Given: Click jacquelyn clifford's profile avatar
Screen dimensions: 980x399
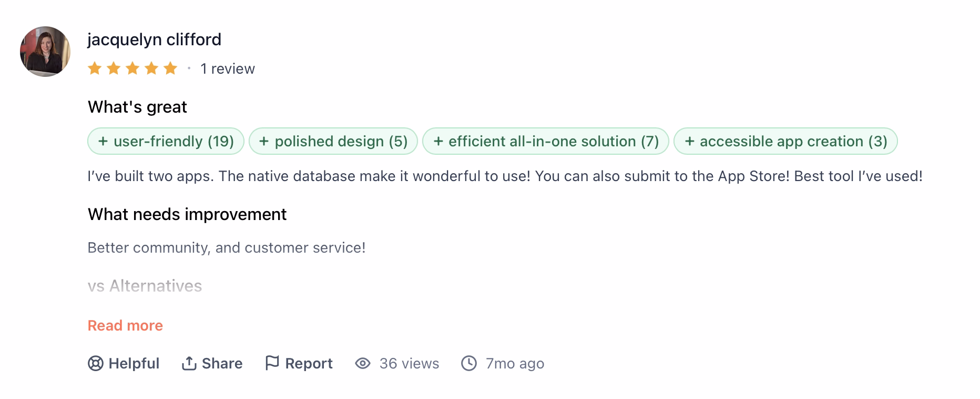Looking at the screenshot, I should tap(45, 52).
